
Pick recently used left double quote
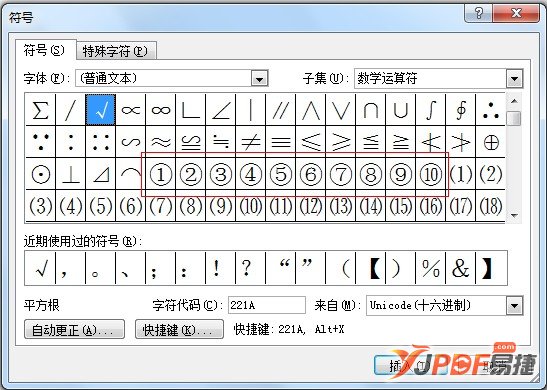[280, 268]
